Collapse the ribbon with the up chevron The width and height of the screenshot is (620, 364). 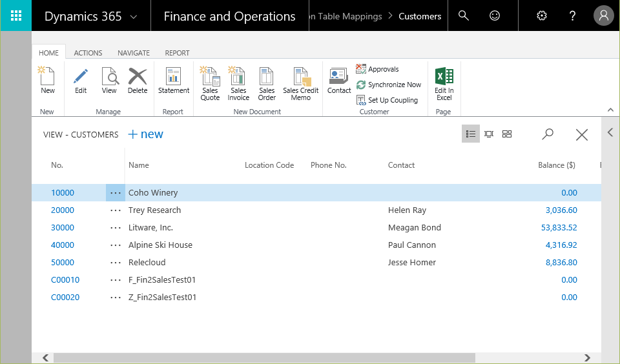point(610,110)
